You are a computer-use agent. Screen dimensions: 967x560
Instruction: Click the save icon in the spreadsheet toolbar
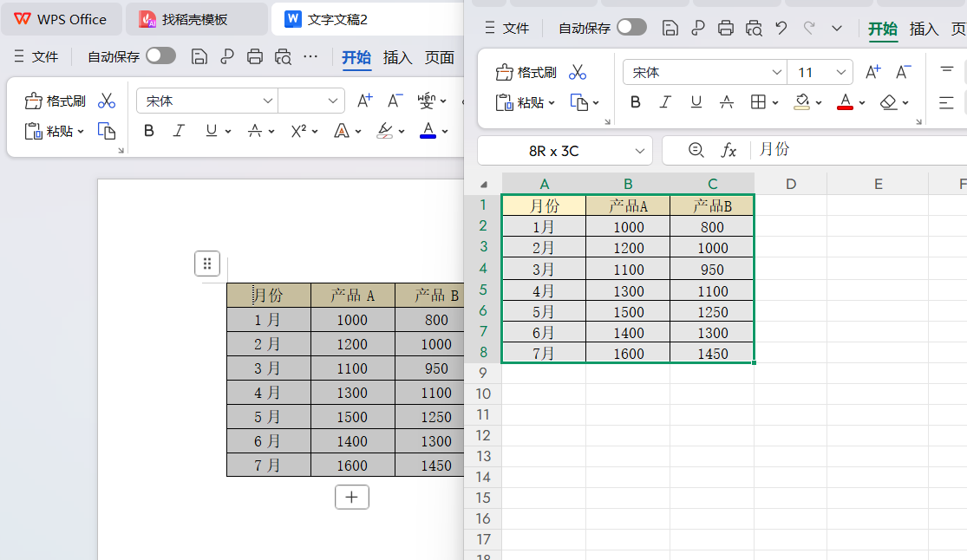coord(670,28)
